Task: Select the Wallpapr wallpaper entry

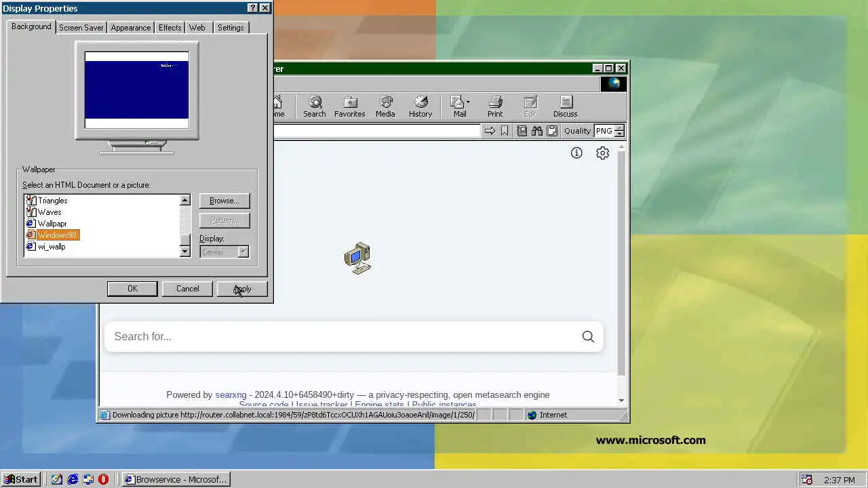Action: point(52,224)
